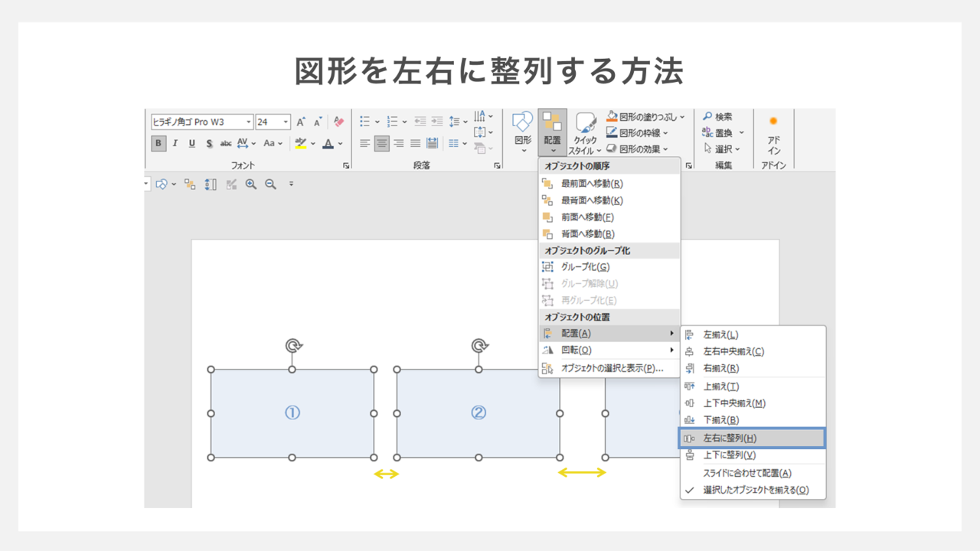
Task: Select 左揃え(L) in the align submenu
Action: [x=753, y=335]
